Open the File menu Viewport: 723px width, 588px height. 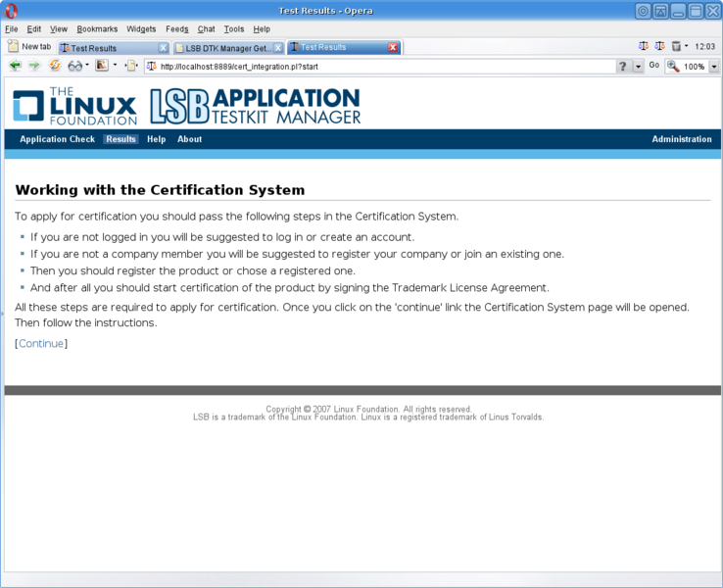12,29
